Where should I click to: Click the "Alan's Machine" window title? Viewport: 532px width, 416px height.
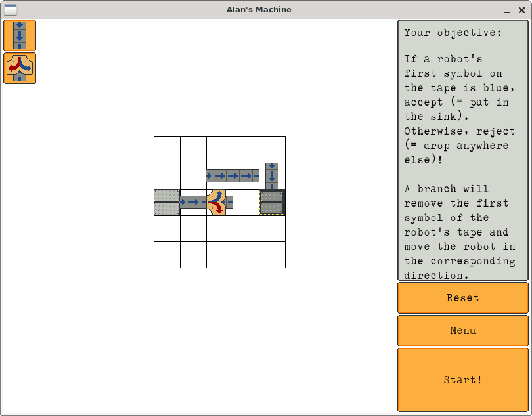pos(259,10)
